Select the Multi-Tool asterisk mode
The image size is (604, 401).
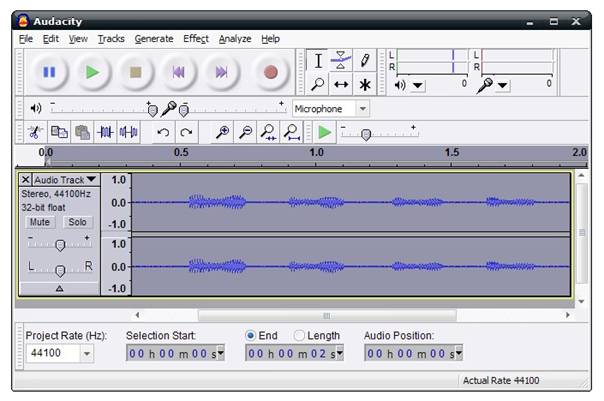click(x=365, y=84)
